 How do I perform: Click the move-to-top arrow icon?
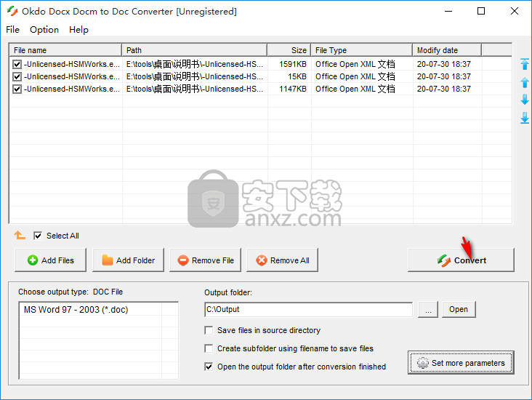point(525,64)
